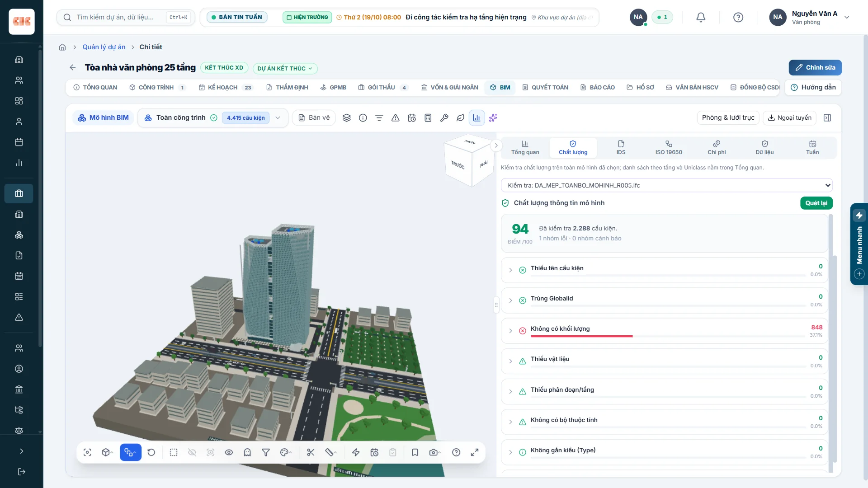Open the DỰ ÁN KẾT THÚC status dropdown
The image size is (868, 488).
pyautogui.click(x=285, y=68)
